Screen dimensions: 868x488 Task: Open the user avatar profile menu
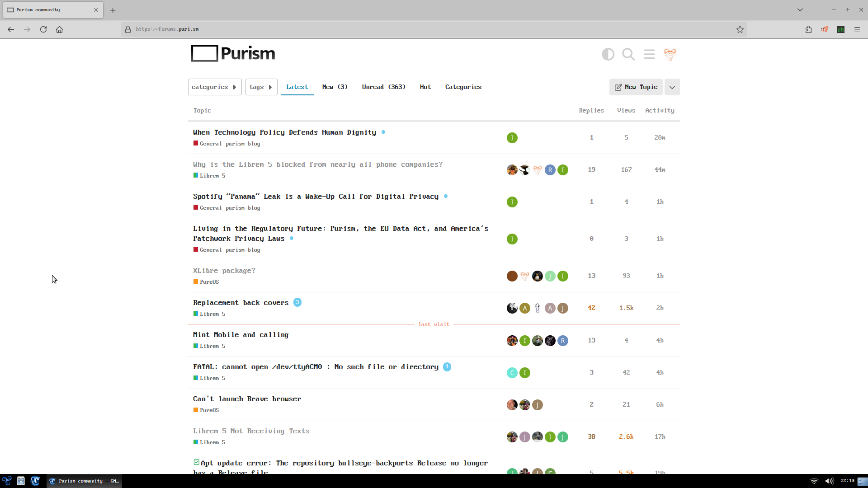pyautogui.click(x=670, y=54)
